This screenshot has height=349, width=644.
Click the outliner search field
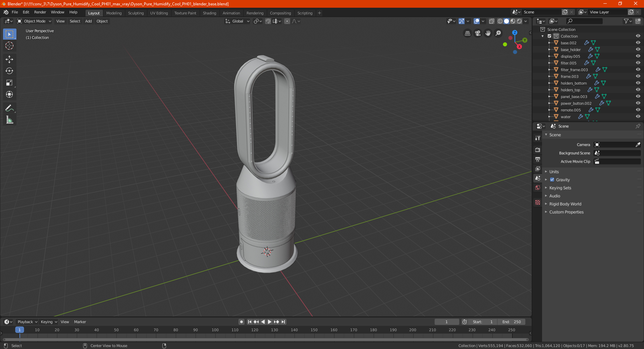pos(584,21)
